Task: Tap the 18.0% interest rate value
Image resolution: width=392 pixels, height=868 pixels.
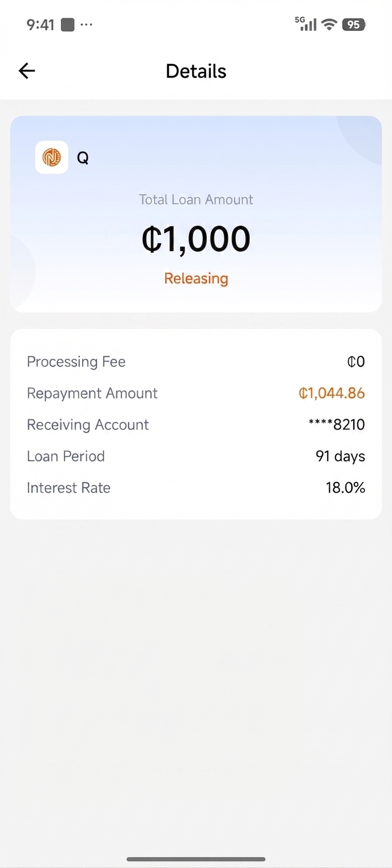Action: tap(345, 488)
